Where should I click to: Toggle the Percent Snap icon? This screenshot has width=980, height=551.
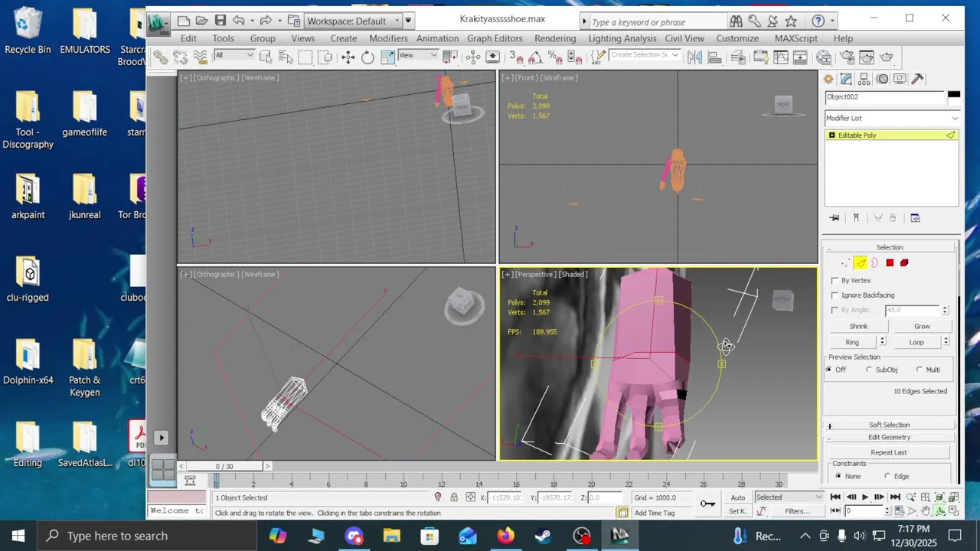tap(555, 57)
